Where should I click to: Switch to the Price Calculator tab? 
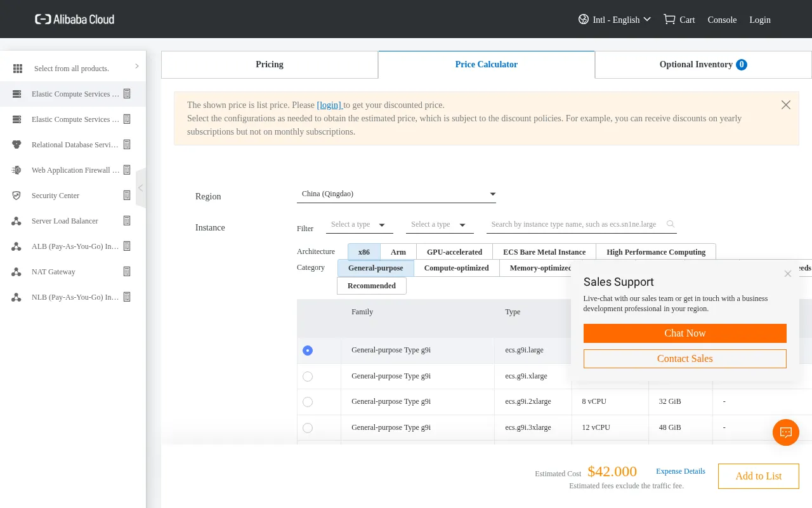pyautogui.click(x=487, y=65)
